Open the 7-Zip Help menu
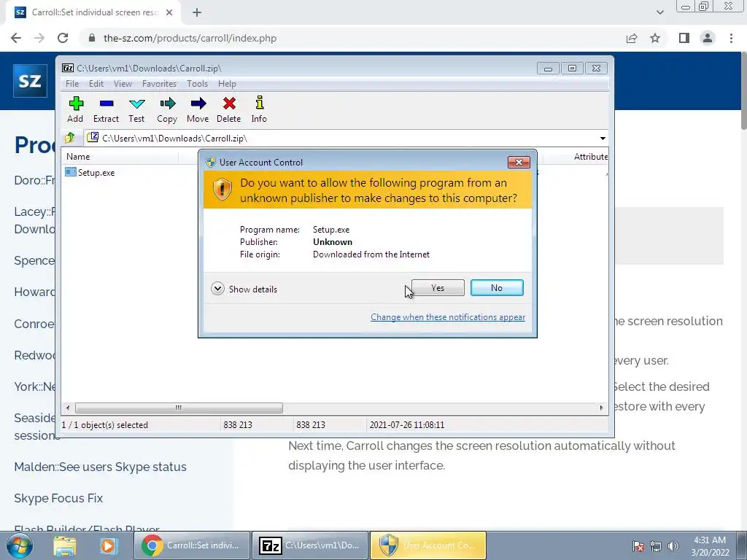Image resolution: width=747 pixels, height=560 pixels. (x=228, y=84)
